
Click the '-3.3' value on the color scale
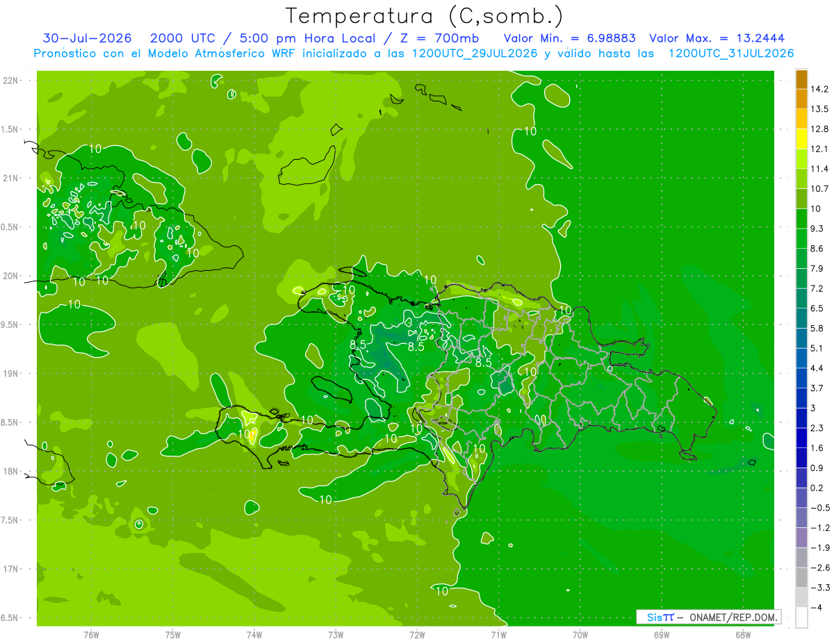point(820,587)
